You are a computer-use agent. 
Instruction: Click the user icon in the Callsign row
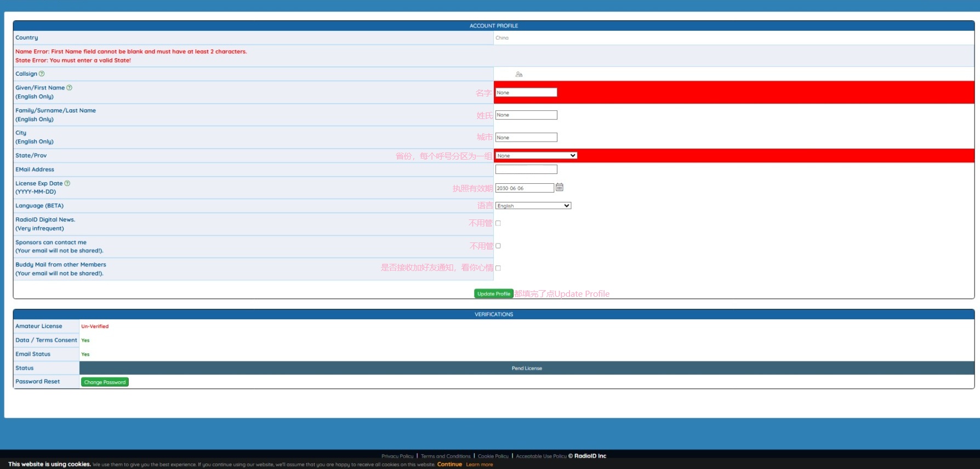click(x=519, y=74)
